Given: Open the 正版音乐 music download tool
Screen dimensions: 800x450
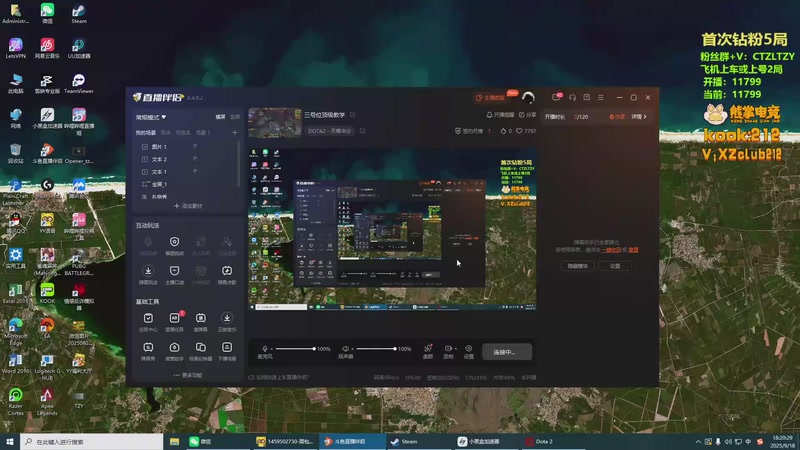Looking at the screenshot, I should pyautogui.click(x=227, y=322).
